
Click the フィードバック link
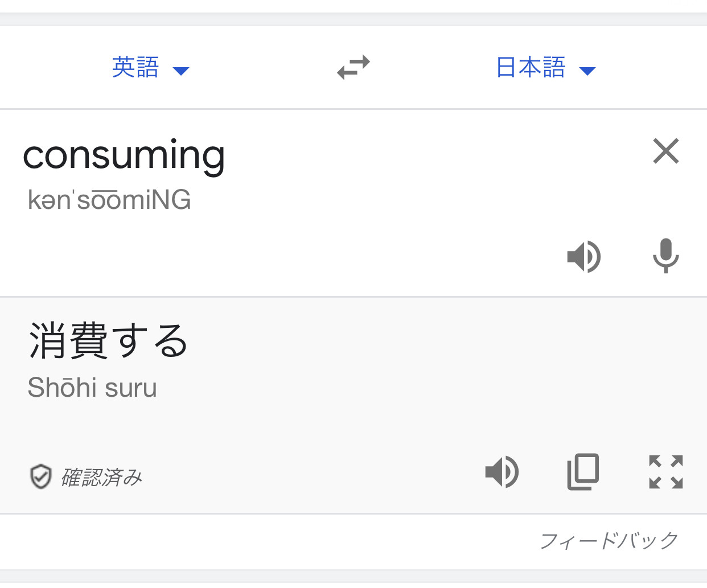pos(609,540)
